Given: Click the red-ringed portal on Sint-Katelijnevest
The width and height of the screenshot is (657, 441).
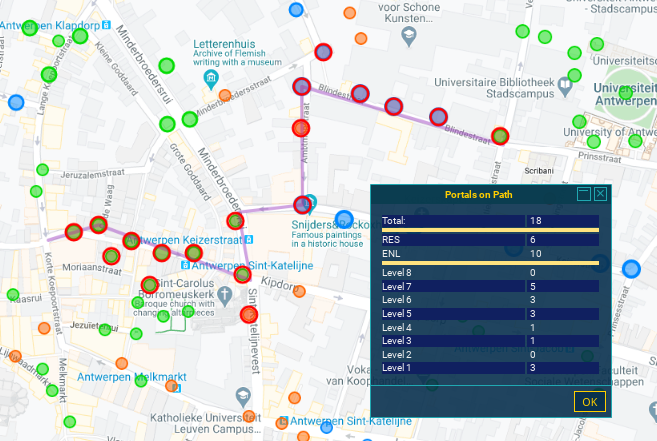Looking at the screenshot, I should click(x=249, y=314).
